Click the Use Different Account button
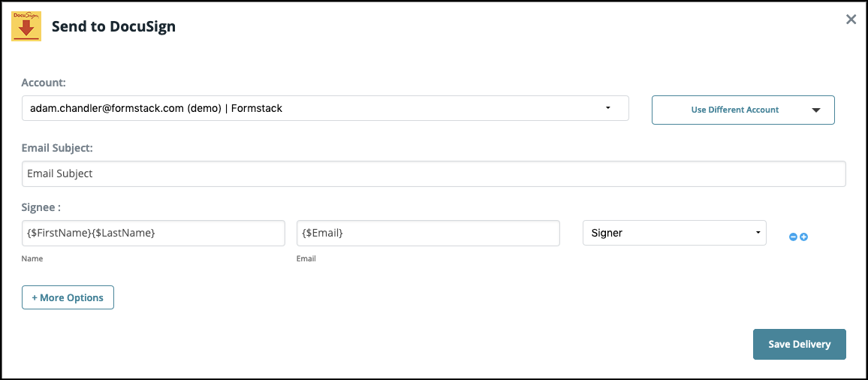The width and height of the screenshot is (868, 380). pyautogui.click(x=734, y=110)
